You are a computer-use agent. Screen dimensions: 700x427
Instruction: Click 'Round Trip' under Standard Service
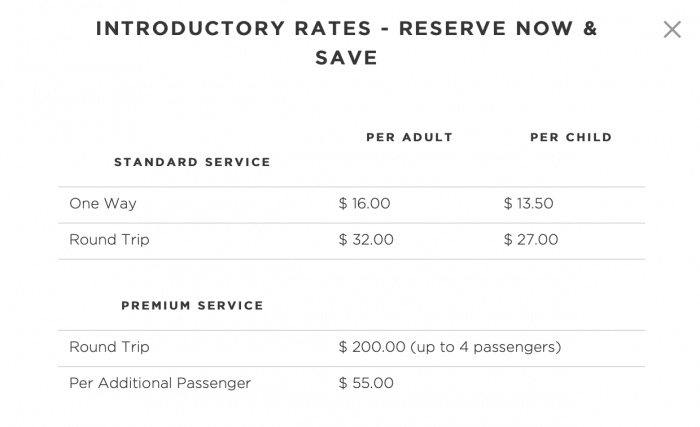click(x=109, y=240)
